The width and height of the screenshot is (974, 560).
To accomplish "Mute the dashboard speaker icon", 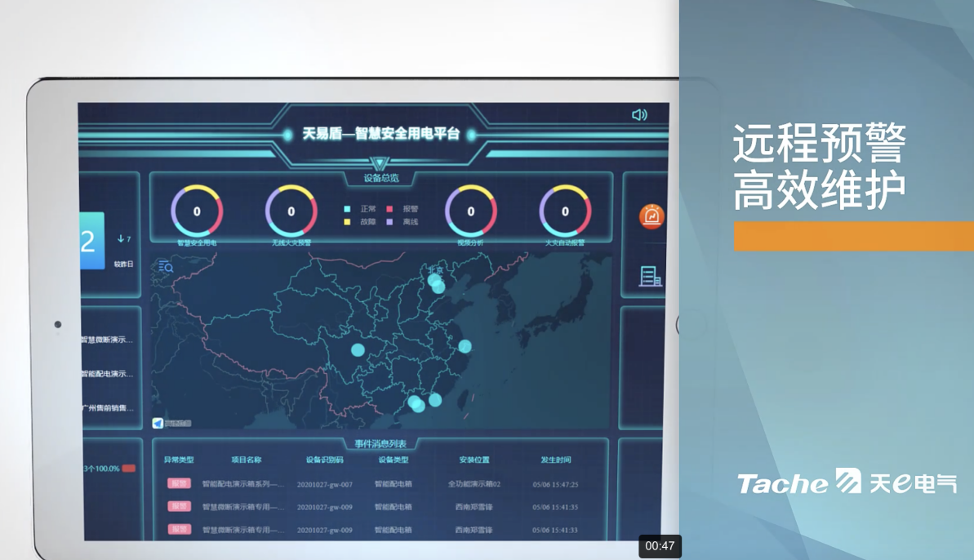I will [638, 114].
